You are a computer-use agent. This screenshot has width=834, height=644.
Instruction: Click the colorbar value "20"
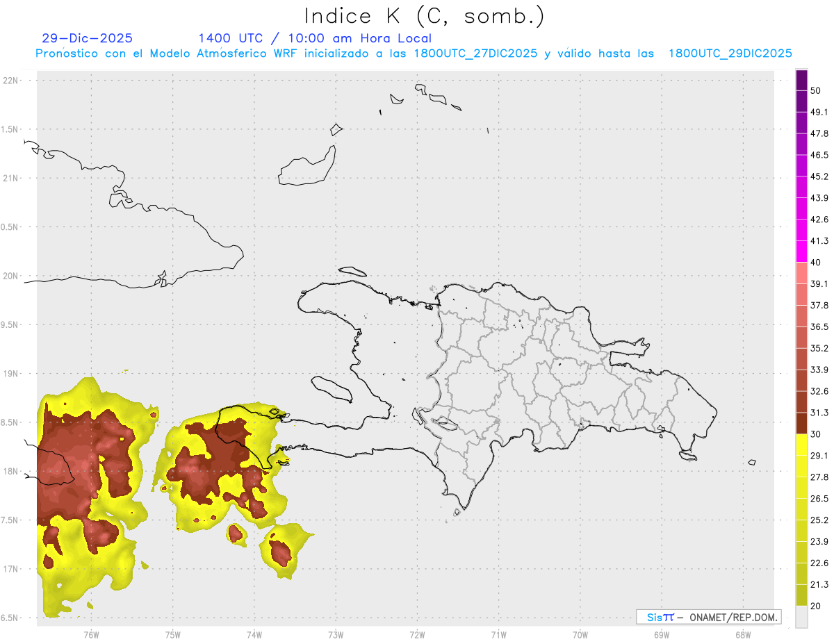click(x=816, y=606)
